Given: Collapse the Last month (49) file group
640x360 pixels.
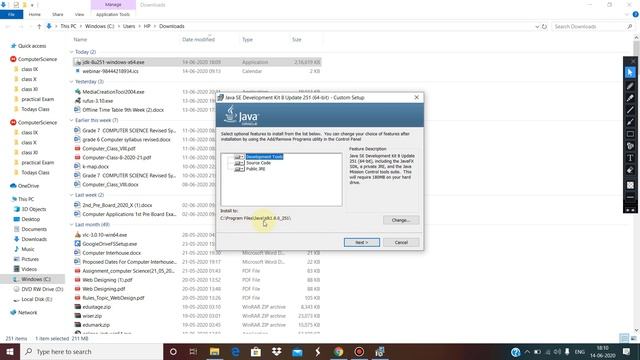Looking at the screenshot, I should [x=71, y=225].
